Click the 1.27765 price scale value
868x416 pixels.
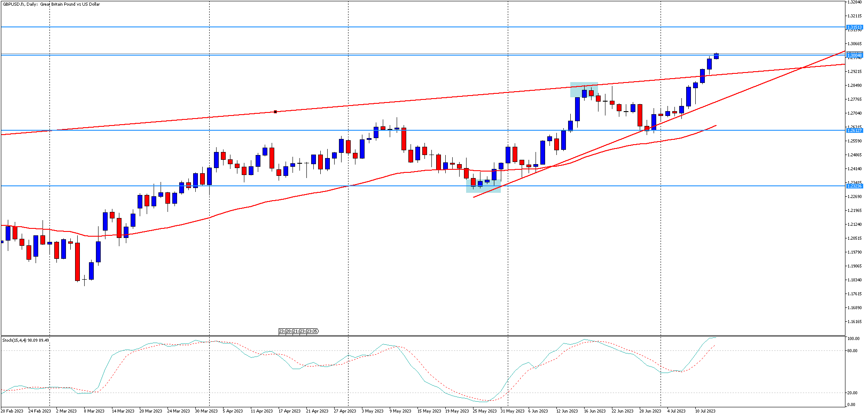tap(855, 99)
